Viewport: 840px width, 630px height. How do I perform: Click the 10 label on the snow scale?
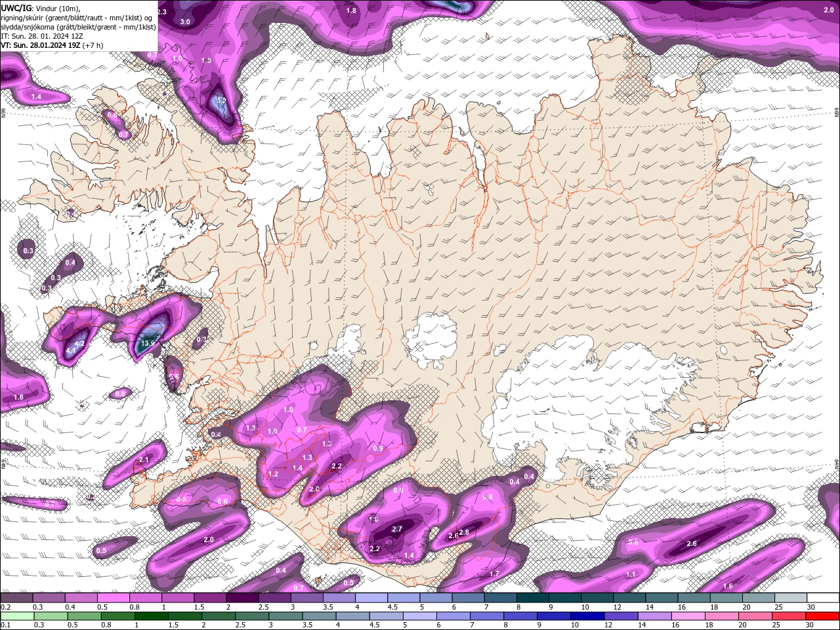pyautogui.click(x=585, y=607)
